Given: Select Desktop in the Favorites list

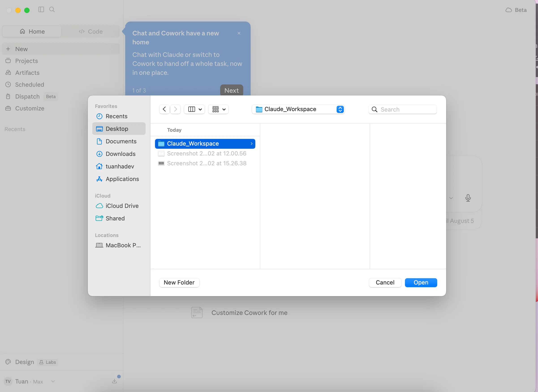Looking at the screenshot, I should 119,129.
